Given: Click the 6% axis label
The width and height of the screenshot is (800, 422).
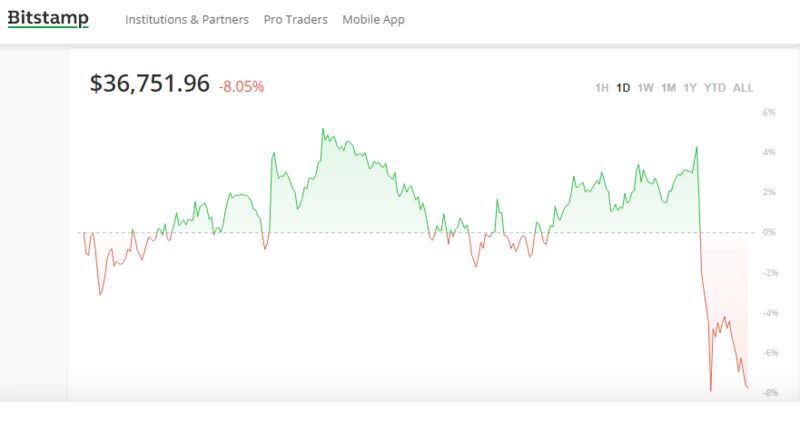Looking at the screenshot, I should [x=769, y=113].
